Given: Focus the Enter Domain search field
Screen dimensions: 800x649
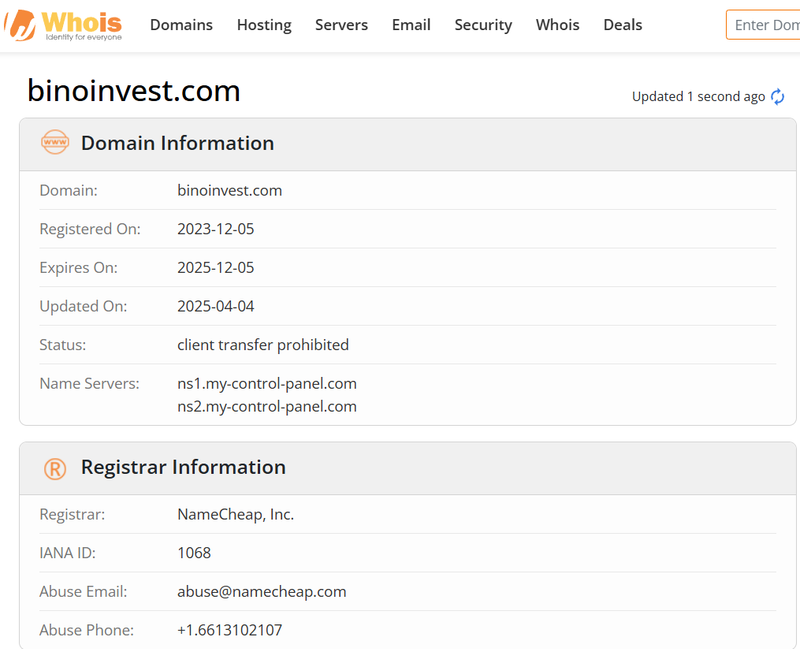Looking at the screenshot, I should tap(763, 24).
